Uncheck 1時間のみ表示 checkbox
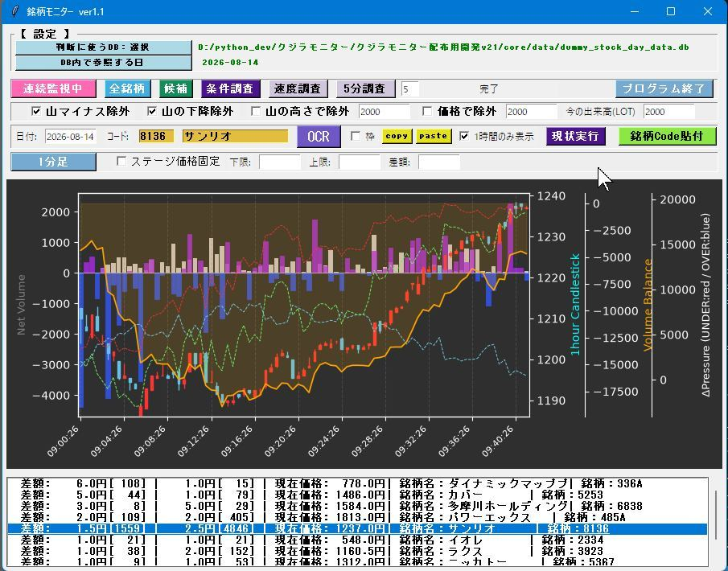Screen dimensions: 728x571 coord(464,136)
